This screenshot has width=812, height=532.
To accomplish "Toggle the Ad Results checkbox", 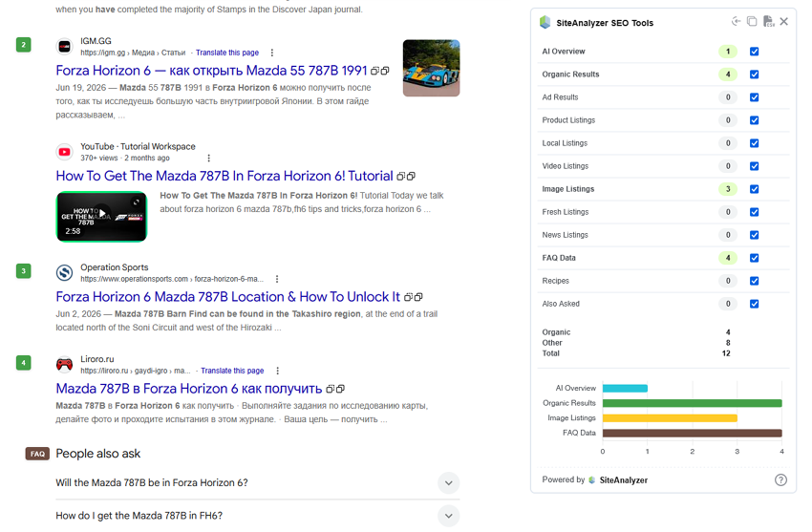I will point(754,97).
